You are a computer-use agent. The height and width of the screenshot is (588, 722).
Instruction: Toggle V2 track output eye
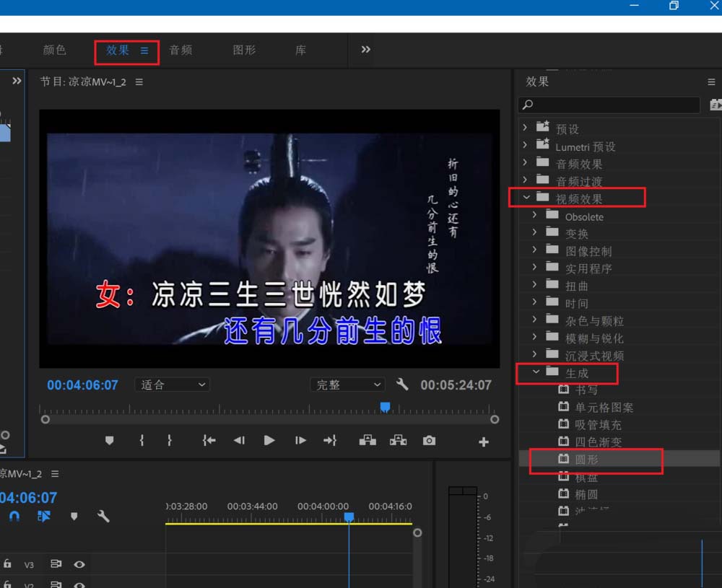79,585
